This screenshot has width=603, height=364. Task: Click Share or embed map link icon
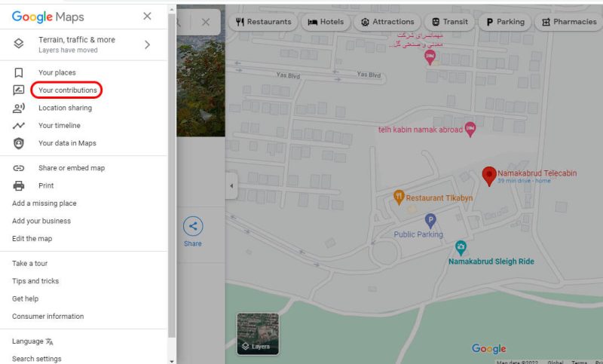click(x=20, y=168)
